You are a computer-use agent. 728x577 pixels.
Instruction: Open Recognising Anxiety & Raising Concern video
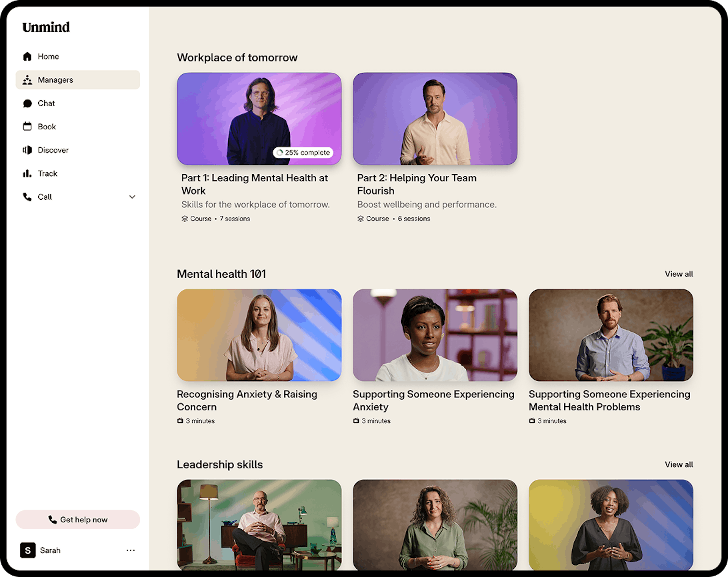pyautogui.click(x=259, y=335)
